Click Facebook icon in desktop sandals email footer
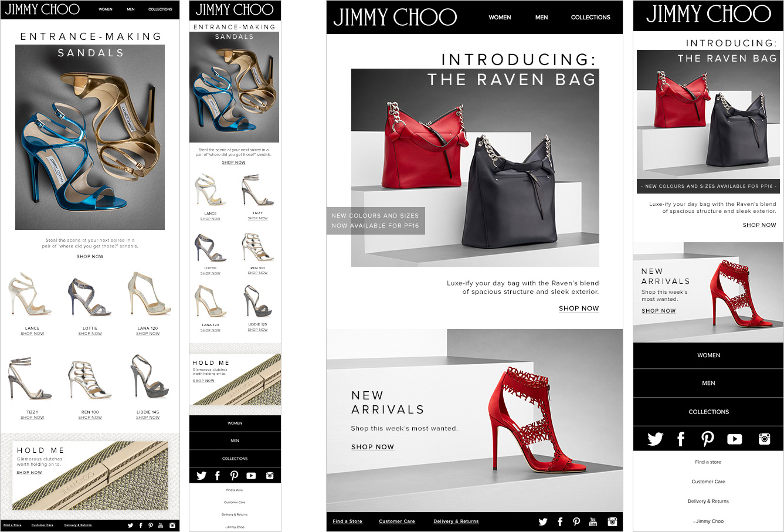 141,526
